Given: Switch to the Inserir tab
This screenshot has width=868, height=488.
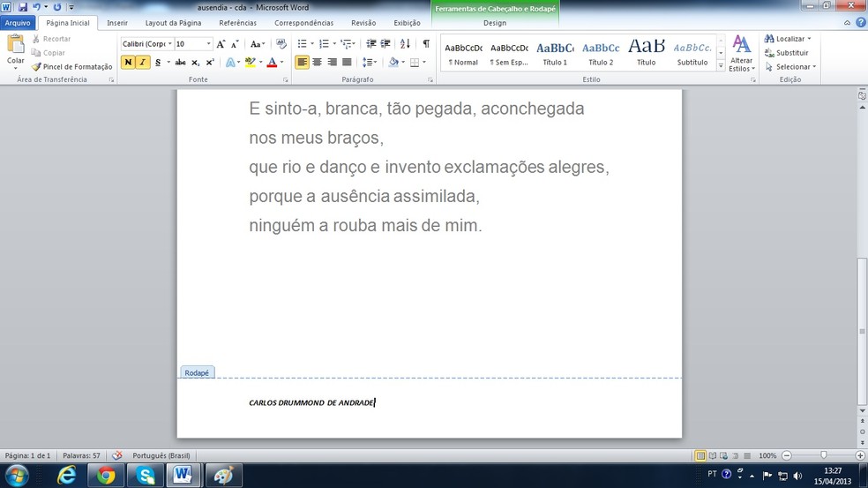Looking at the screenshot, I should coord(117,23).
